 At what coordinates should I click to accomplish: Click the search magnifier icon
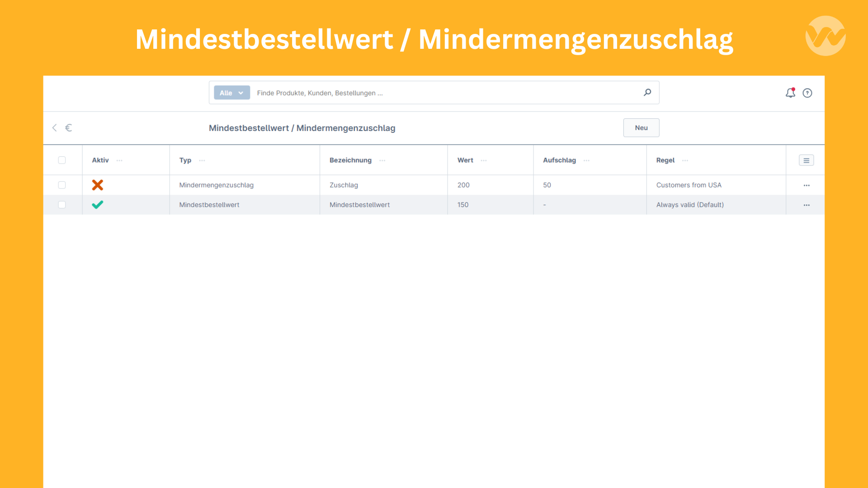point(647,92)
